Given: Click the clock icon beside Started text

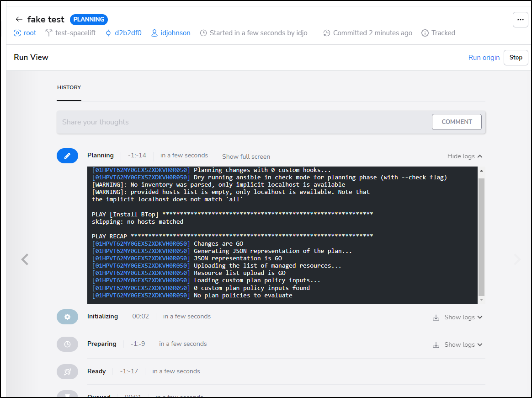Looking at the screenshot, I should tap(203, 33).
